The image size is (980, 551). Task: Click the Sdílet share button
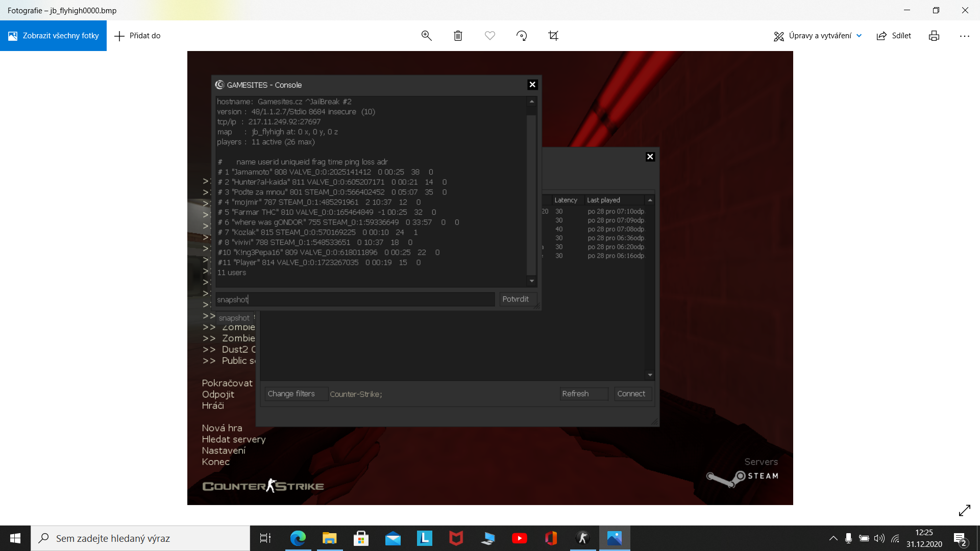pyautogui.click(x=894, y=36)
